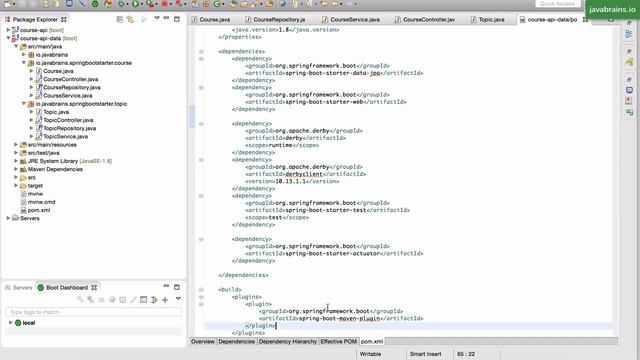Collapse the src/main/java folder
Viewport: 640px width, 360px height.
(16, 46)
